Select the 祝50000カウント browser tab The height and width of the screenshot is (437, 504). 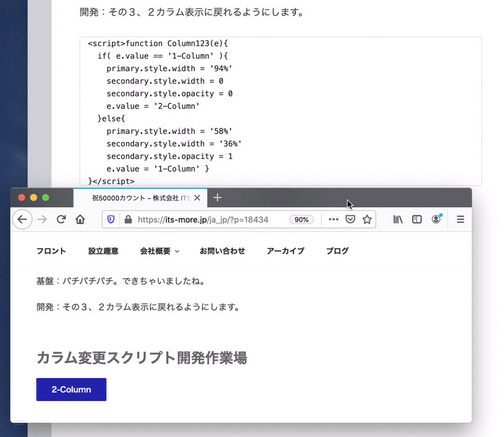140,198
